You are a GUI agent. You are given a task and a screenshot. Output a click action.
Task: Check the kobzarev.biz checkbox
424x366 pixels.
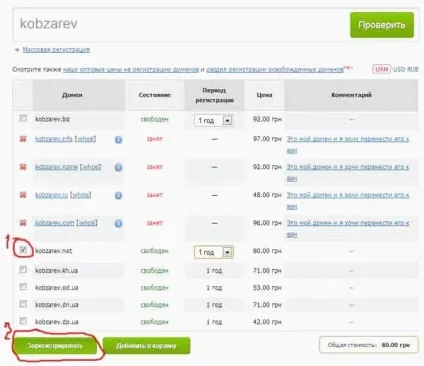pos(23,118)
